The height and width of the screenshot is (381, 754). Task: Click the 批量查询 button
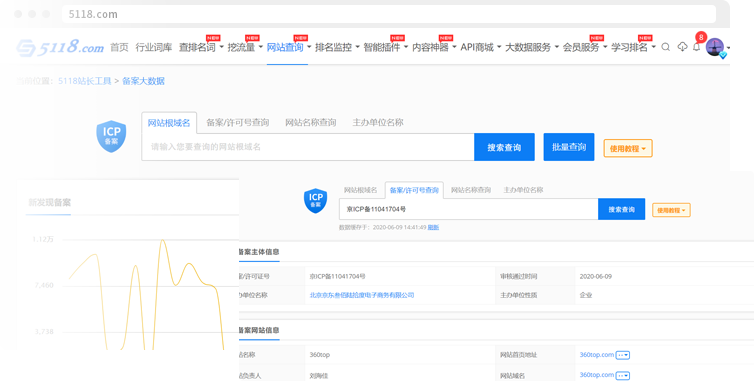(569, 147)
